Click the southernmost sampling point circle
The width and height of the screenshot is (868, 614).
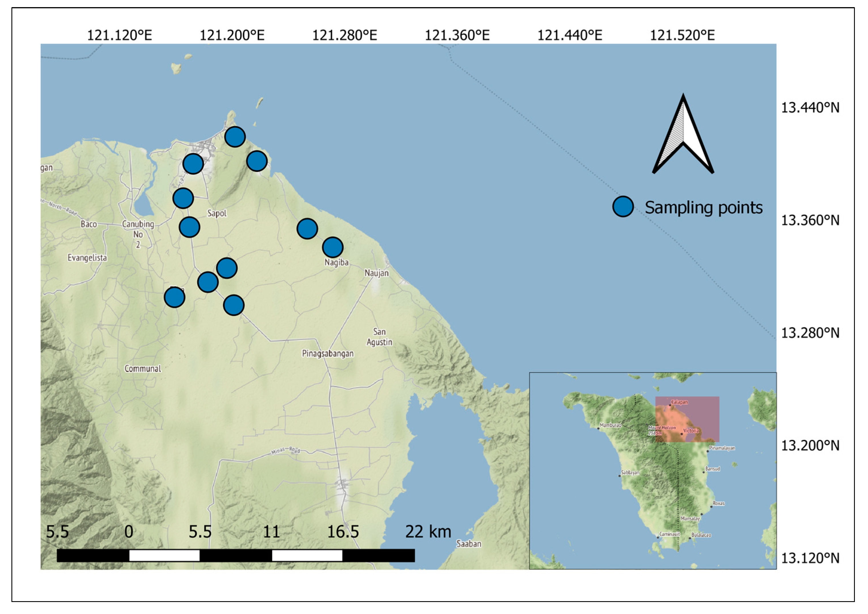tap(234, 305)
